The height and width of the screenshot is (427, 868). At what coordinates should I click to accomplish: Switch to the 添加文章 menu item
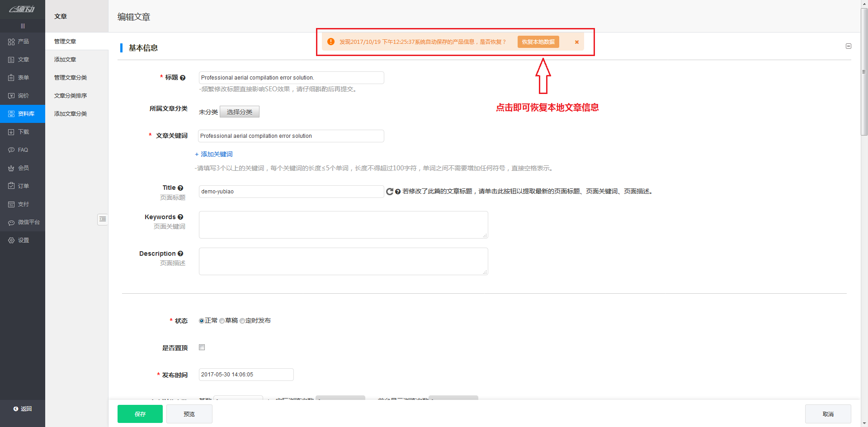[x=64, y=59]
